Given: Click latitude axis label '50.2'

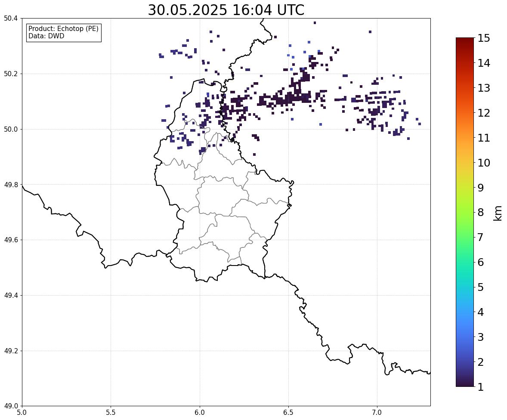Looking at the screenshot, I should pos(10,74).
